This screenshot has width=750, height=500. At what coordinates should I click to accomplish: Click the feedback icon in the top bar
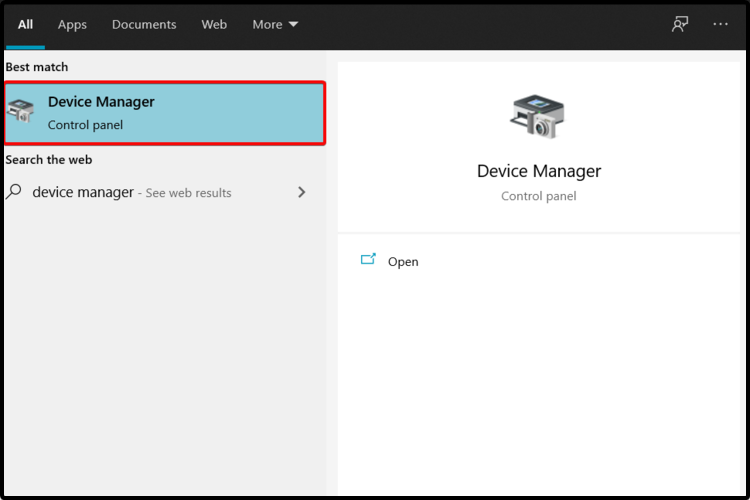click(680, 24)
